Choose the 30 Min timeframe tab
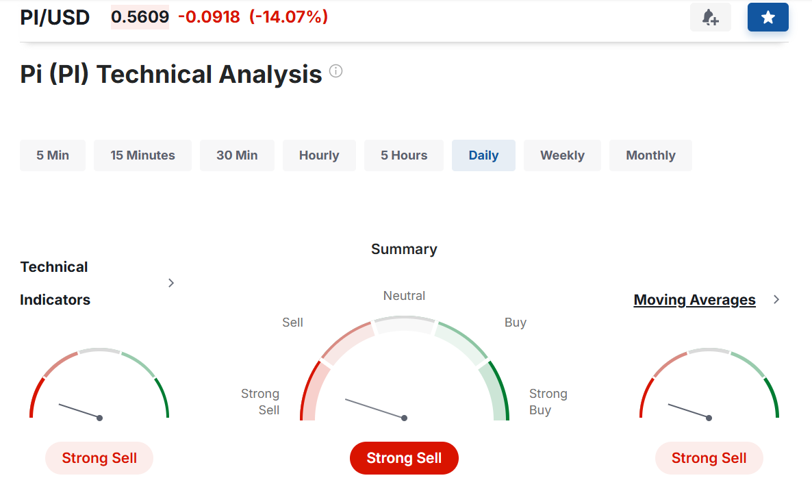This screenshot has height=504, width=812. (237, 155)
